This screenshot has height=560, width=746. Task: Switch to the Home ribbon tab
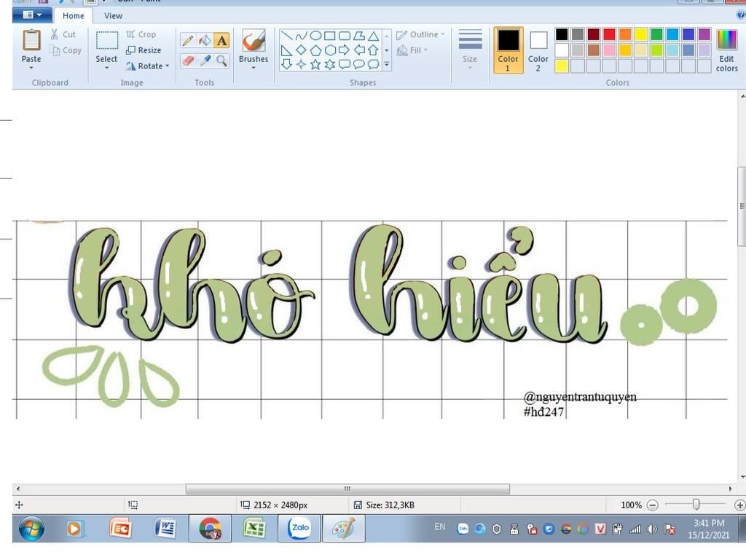74,16
